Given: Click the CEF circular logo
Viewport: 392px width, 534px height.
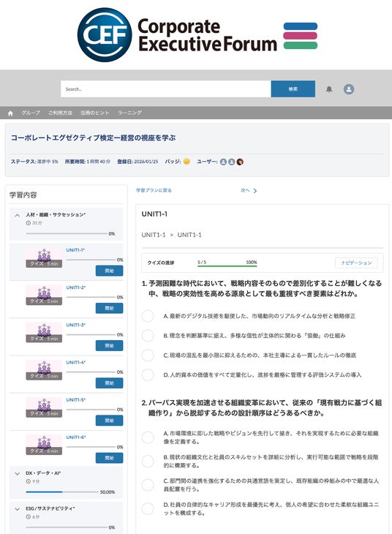Looking at the screenshot, I should point(105,34).
